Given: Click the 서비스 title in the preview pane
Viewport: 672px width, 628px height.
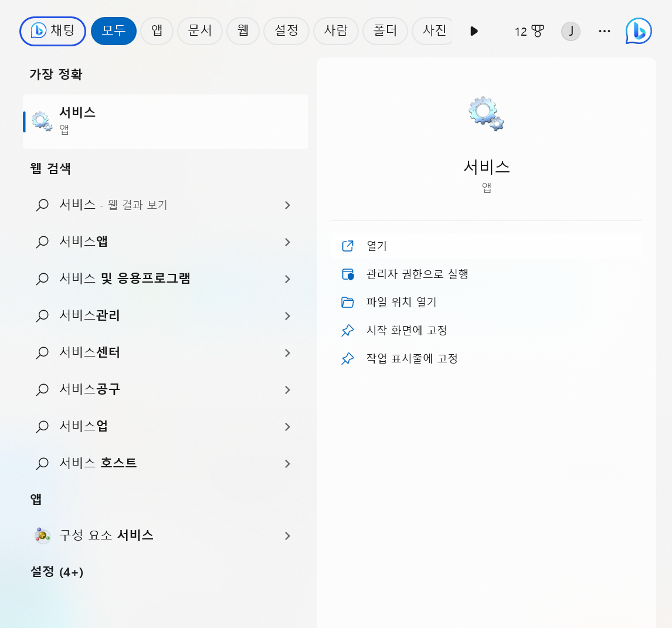Looking at the screenshot, I should coord(487,167).
